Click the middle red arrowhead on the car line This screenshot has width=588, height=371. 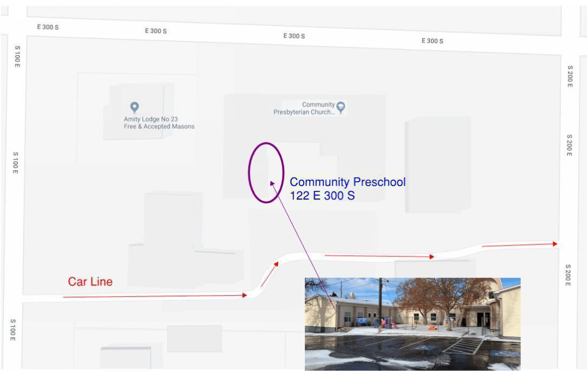click(x=432, y=257)
